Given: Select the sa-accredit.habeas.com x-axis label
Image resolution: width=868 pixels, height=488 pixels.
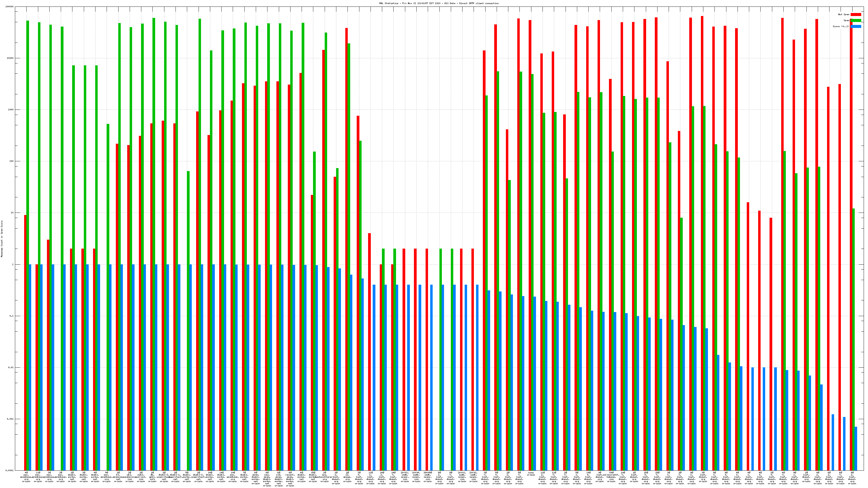Looking at the screenshot, I should pos(611,477).
